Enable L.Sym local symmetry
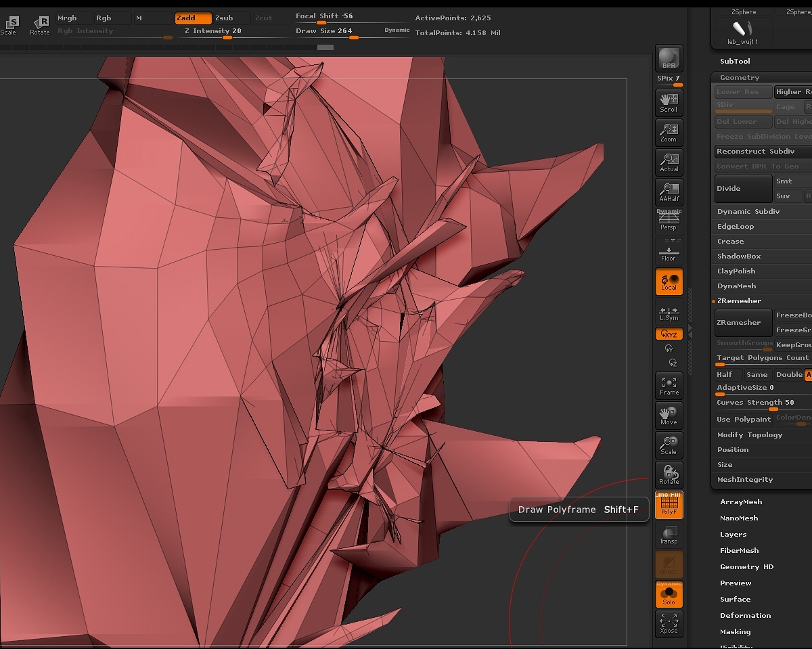812x649 pixels. tap(669, 312)
